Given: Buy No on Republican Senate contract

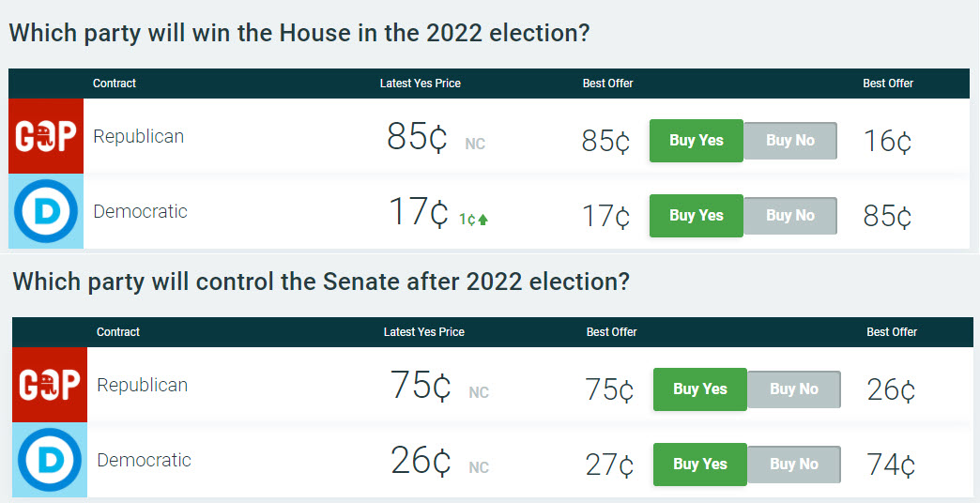Looking at the screenshot, I should click(794, 389).
